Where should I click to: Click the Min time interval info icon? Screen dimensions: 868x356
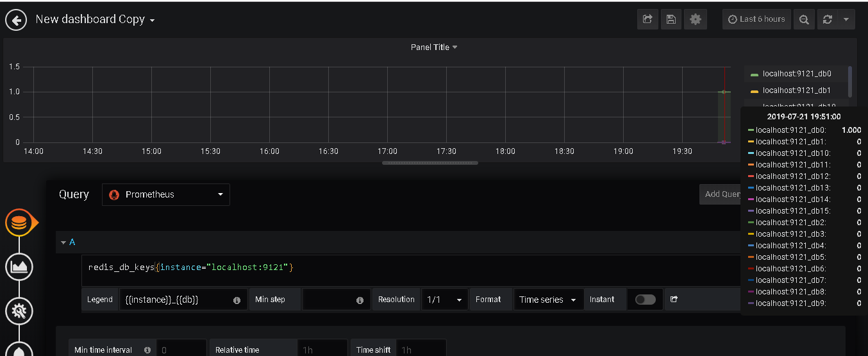(x=147, y=350)
